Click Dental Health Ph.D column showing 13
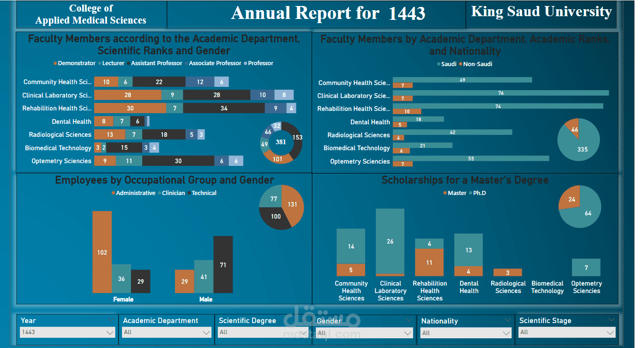This screenshot has height=348, width=644. [x=469, y=250]
